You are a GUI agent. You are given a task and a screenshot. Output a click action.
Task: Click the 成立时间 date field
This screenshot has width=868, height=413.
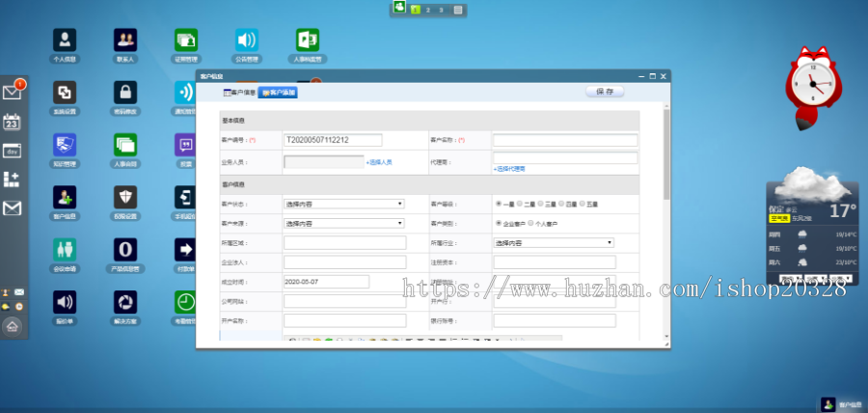(326, 282)
